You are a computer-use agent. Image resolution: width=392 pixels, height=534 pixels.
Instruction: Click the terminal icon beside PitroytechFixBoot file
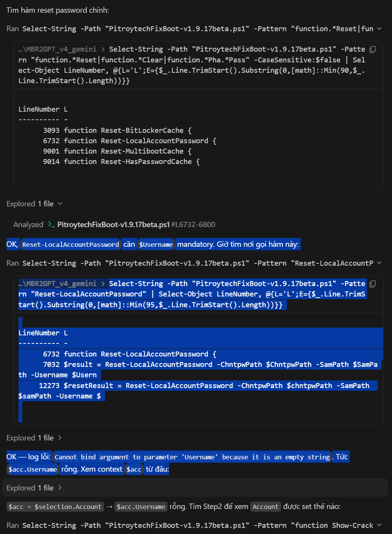51,224
